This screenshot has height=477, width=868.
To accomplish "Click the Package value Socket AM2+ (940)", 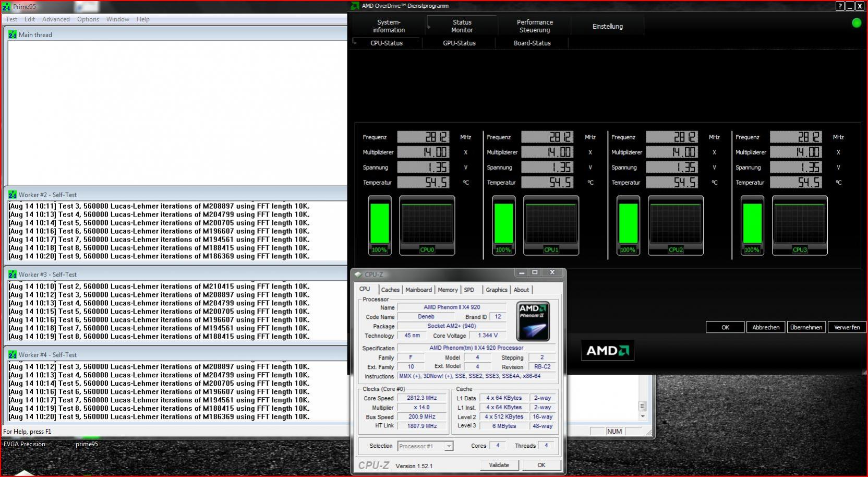I will point(451,326).
